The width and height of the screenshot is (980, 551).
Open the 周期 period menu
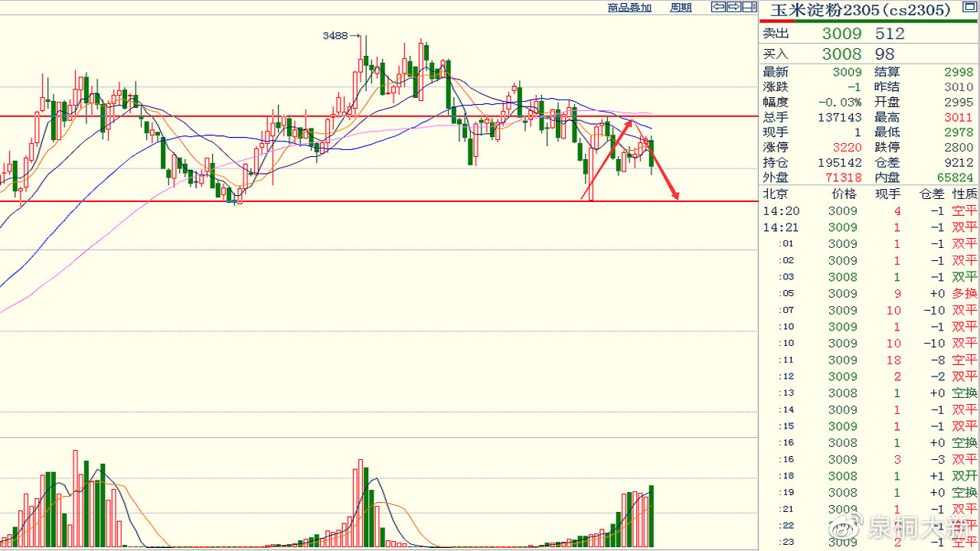pyautogui.click(x=681, y=8)
